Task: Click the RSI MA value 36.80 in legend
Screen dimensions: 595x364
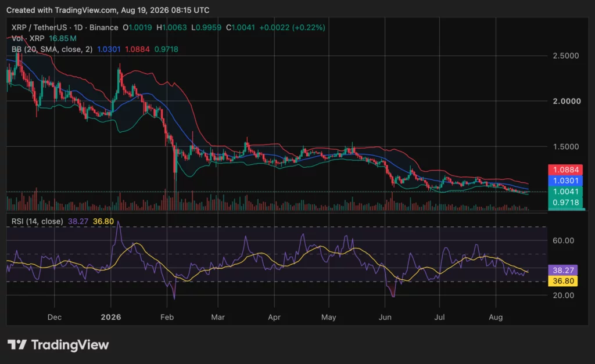Action: pyautogui.click(x=103, y=221)
